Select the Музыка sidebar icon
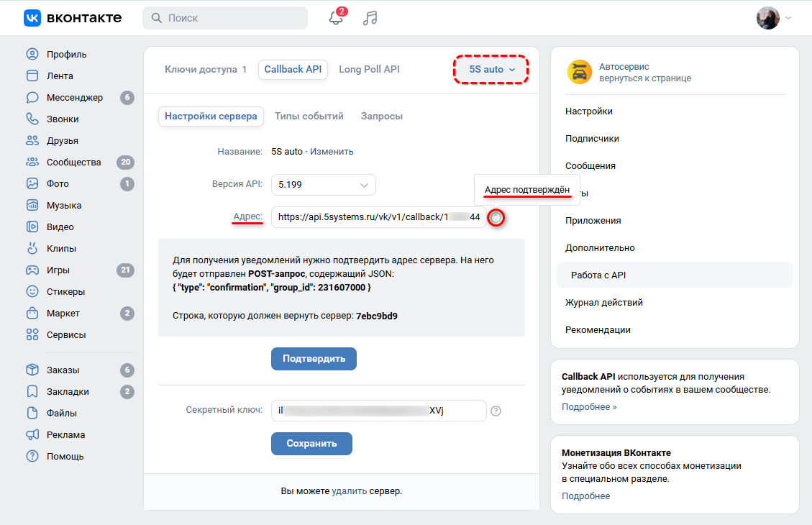812x525 pixels. (x=32, y=205)
